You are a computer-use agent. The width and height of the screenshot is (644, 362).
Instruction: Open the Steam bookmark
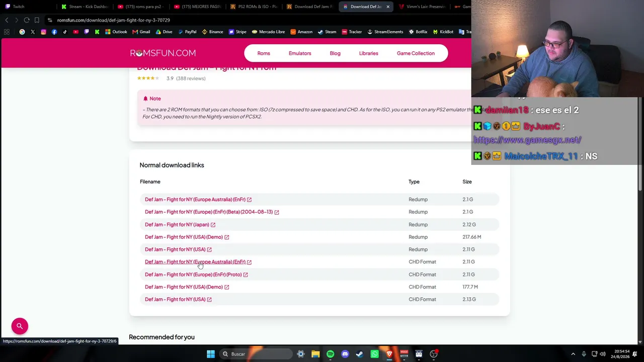(x=327, y=32)
